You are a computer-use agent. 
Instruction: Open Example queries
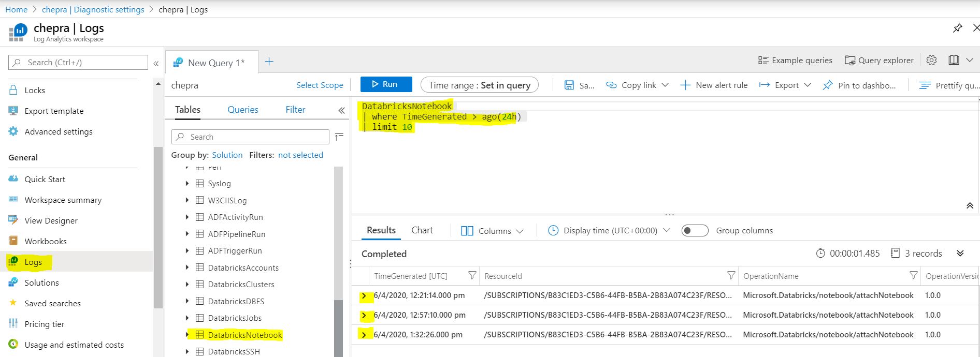click(x=795, y=61)
